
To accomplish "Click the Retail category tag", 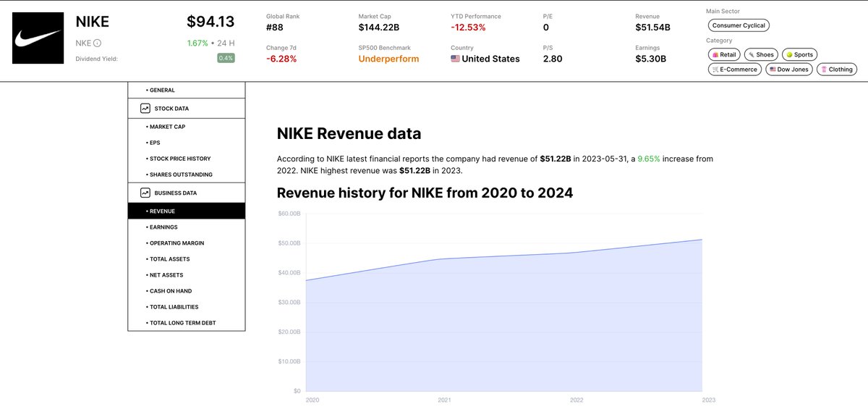I will [724, 54].
